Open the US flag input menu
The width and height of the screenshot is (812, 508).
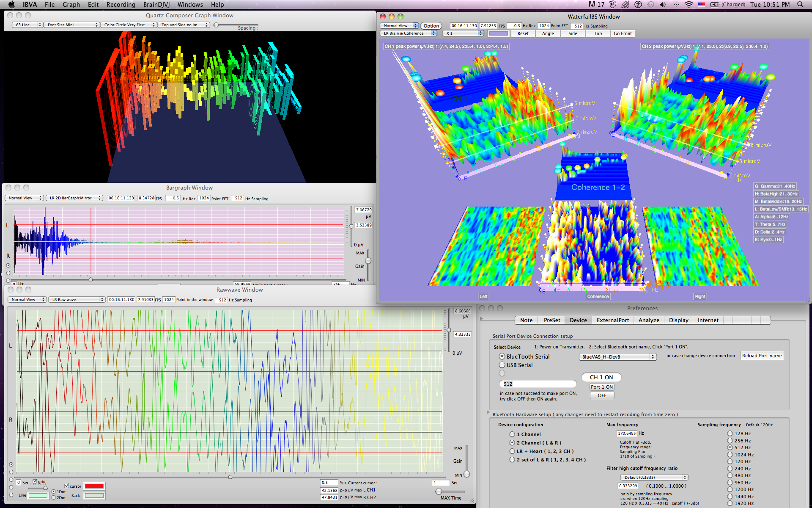(x=702, y=5)
